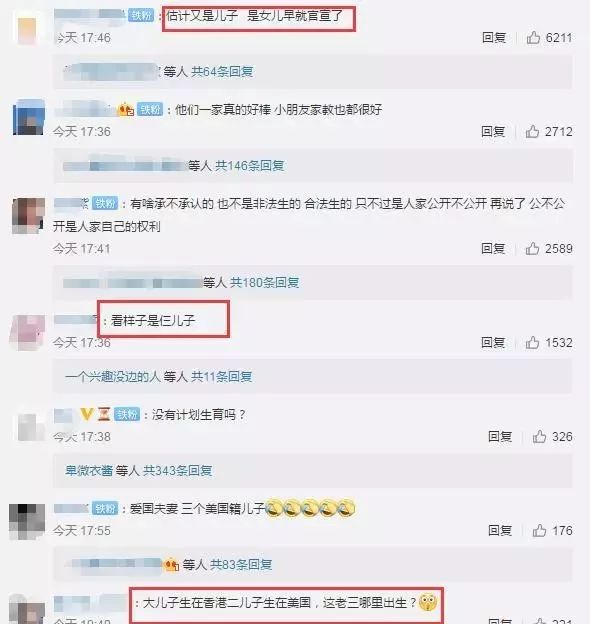The height and width of the screenshot is (624, 590).
Task: Expand the 共64条回复 replies
Action: coord(222,72)
